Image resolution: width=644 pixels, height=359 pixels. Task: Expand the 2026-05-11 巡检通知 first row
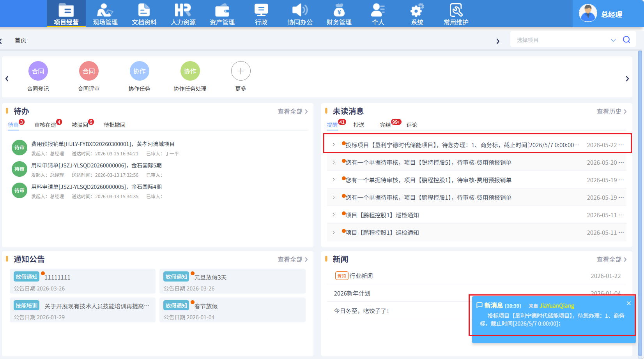pyautogui.click(x=334, y=215)
